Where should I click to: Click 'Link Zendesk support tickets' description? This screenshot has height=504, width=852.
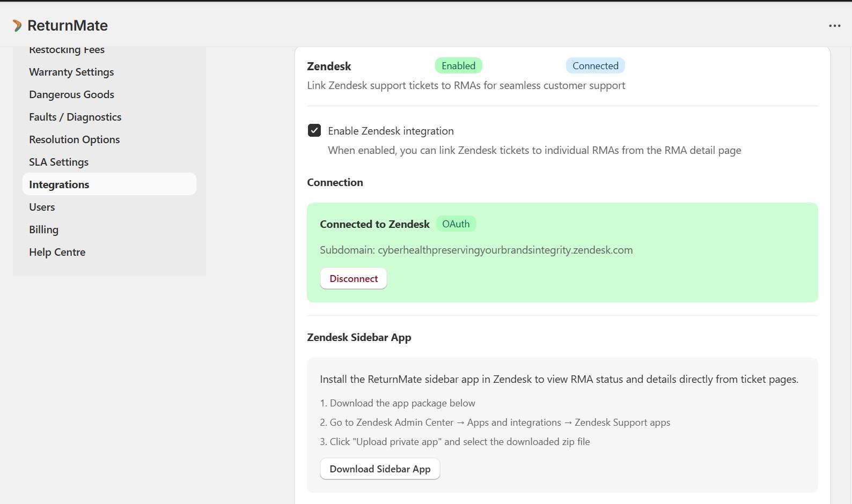[466, 85]
